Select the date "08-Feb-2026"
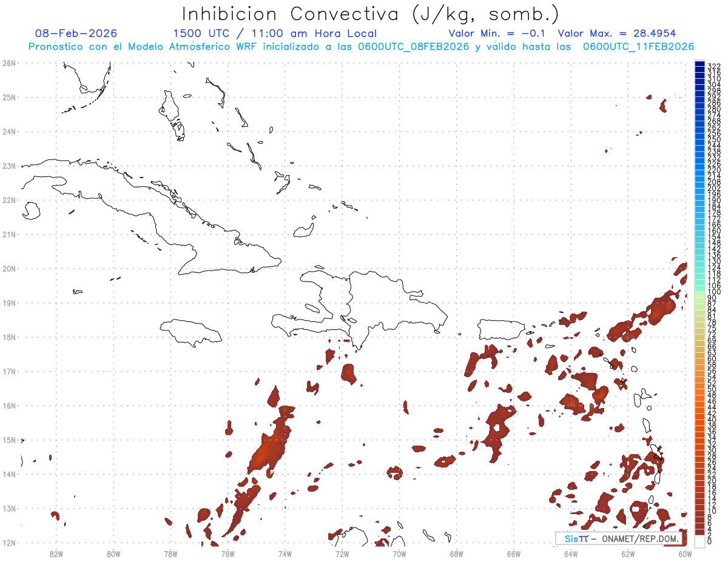 click(76, 33)
